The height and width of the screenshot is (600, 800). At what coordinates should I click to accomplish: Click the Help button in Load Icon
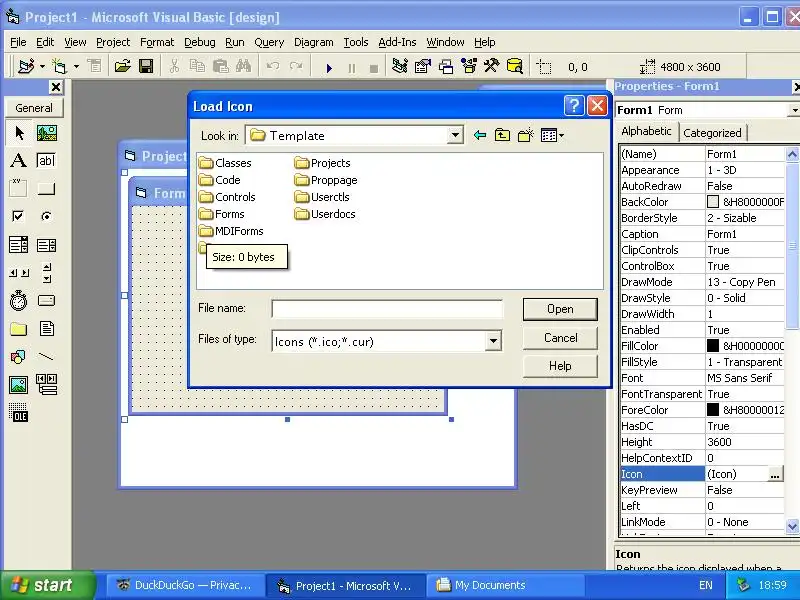pyautogui.click(x=560, y=366)
